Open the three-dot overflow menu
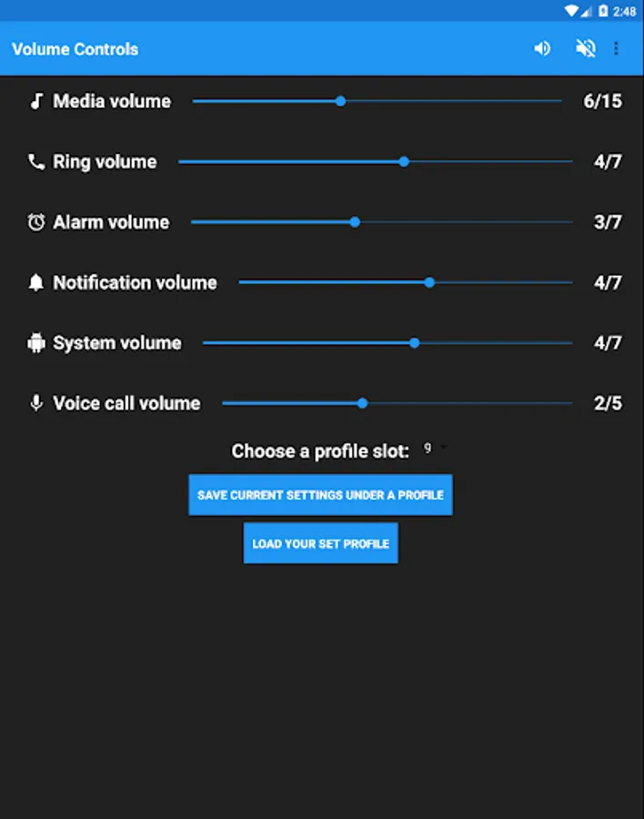This screenshot has height=819, width=644. pyautogui.click(x=617, y=48)
